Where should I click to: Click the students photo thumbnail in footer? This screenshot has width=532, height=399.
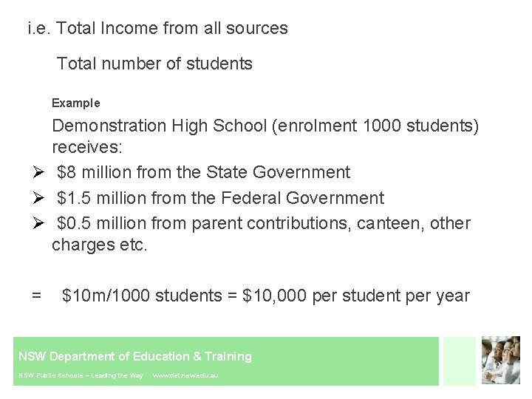click(501, 360)
